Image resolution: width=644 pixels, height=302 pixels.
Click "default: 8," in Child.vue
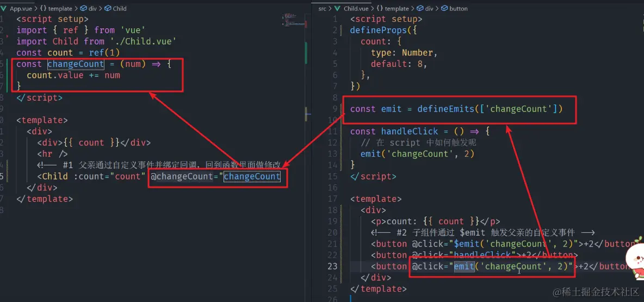coord(399,64)
